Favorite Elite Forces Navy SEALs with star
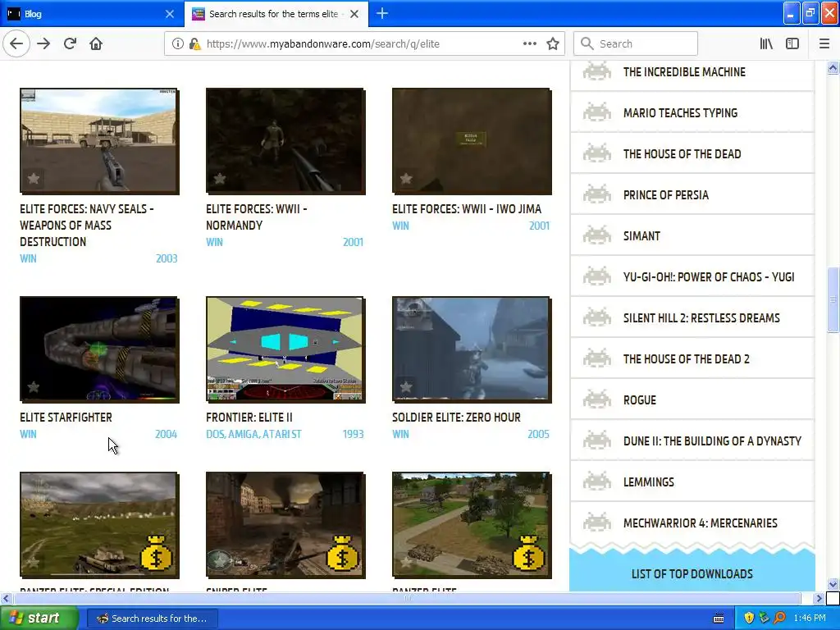This screenshot has width=840, height=630. [33, 178]
